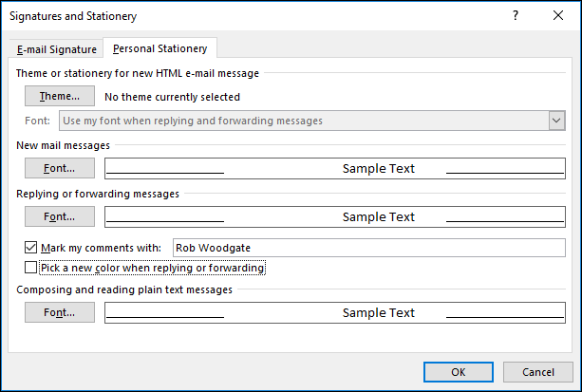
Task: Click the New mail messages Sample Text preview
Action: click(x=378, y=169)
